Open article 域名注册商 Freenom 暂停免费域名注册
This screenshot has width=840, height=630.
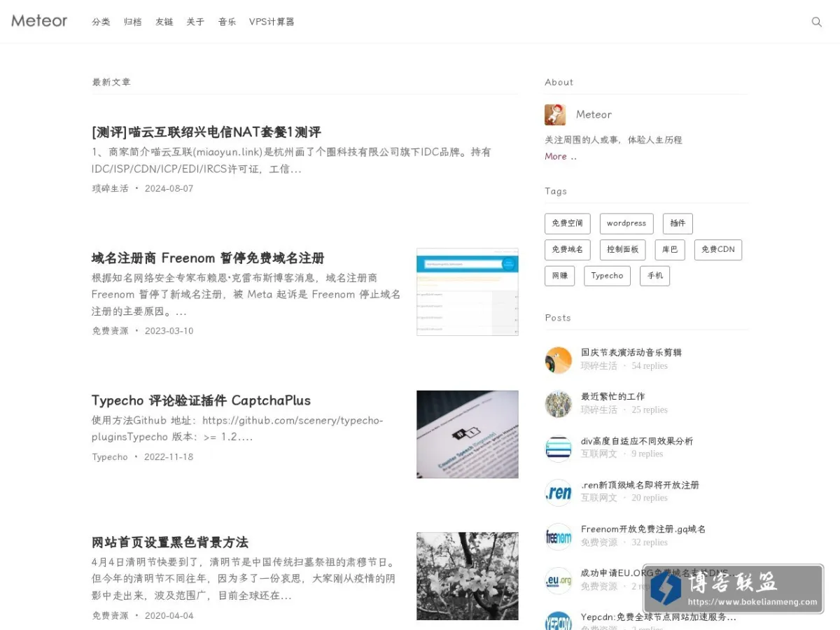(208, 258)
